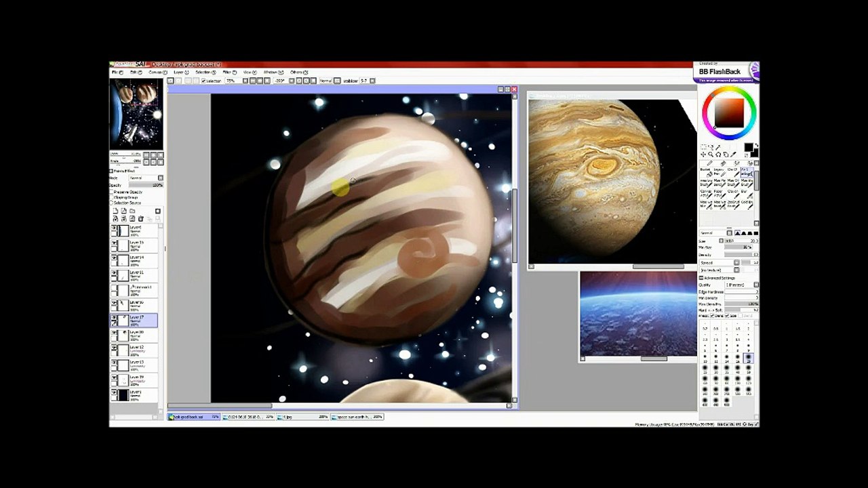Click the canvas horizontal scrollbar
The width and height of the screenshot is (868, 488).
tap(220, 406)
